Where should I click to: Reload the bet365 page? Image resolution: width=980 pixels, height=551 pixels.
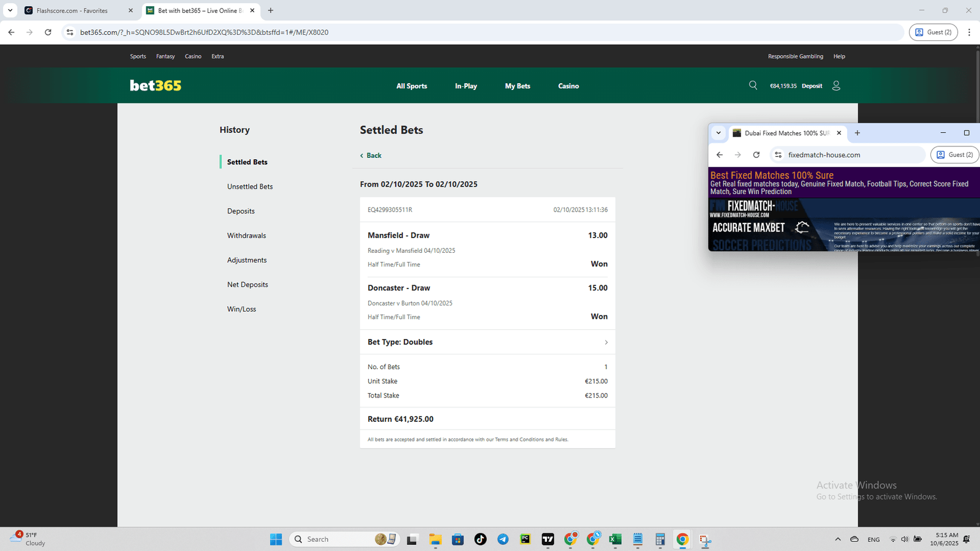(x=48, y=32)
